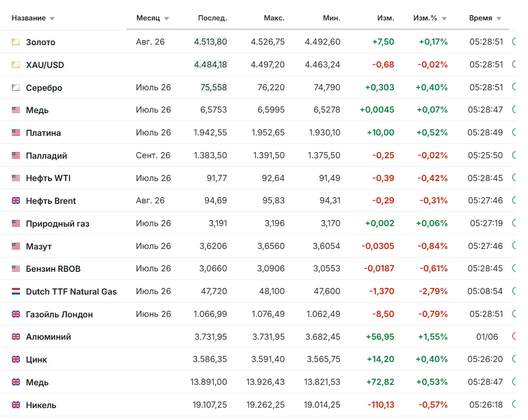
Task: Click the UK flag icon beside Никель
Action: [x=16, y=405]
